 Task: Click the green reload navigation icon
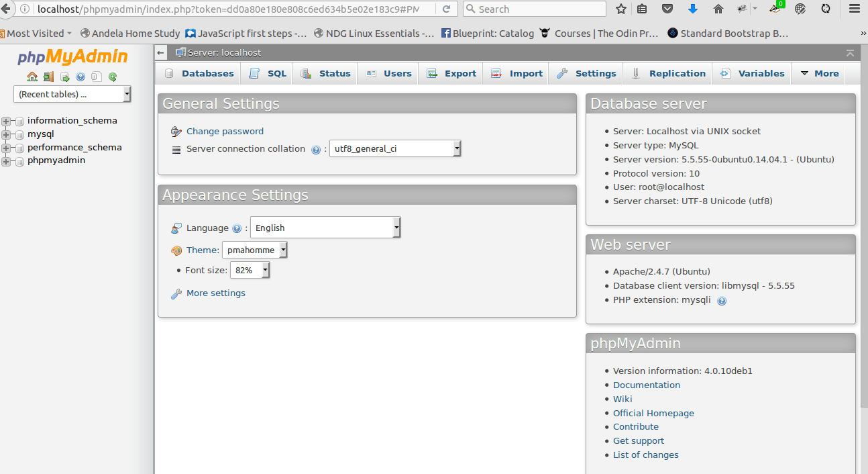[x=113, y=77]
